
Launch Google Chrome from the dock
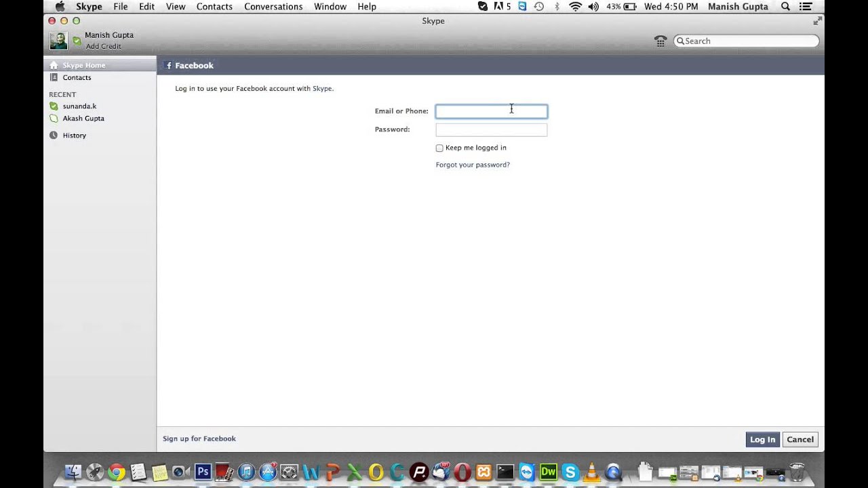point(117,472)
